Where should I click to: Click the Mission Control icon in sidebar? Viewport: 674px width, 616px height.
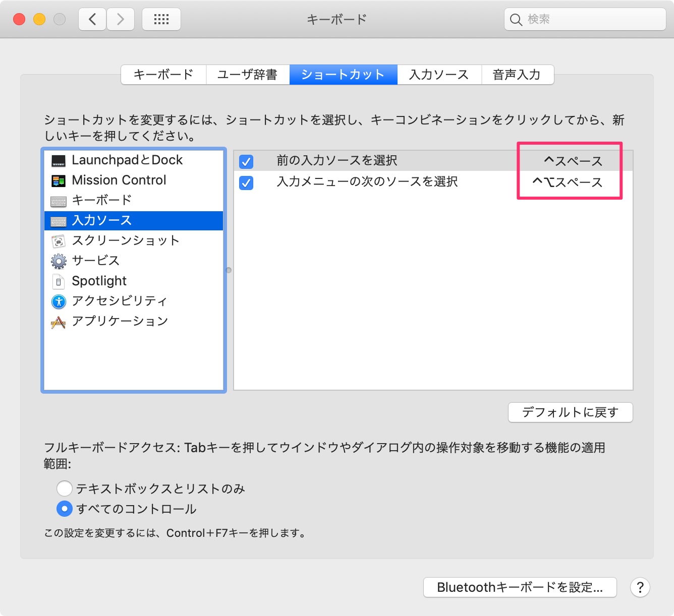click(59, 181)
